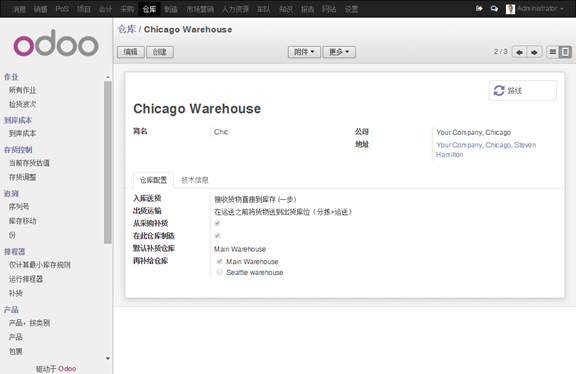Image resolution: width=576 pixels, height=374 pixels.
Task: Click the Main Warehouse default resupply value
Action: coord(240,249)
